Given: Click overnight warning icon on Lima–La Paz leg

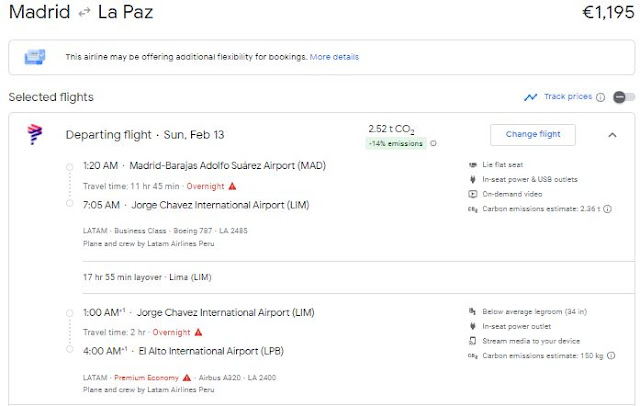Looking at the screenshot, I should (x=198, y=331).
